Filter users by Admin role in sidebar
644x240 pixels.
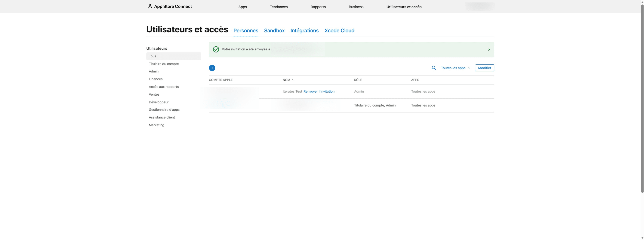[153, 72]
